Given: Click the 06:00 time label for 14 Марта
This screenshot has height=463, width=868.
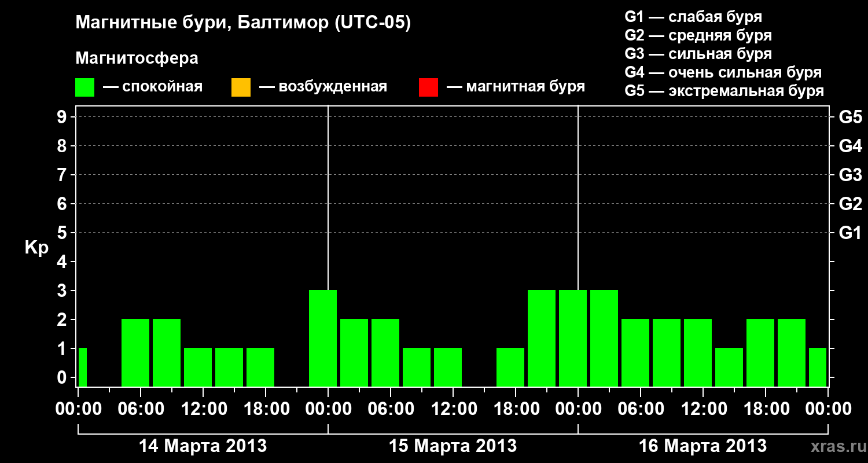Looking at the screenshot, I should point(141,409).
